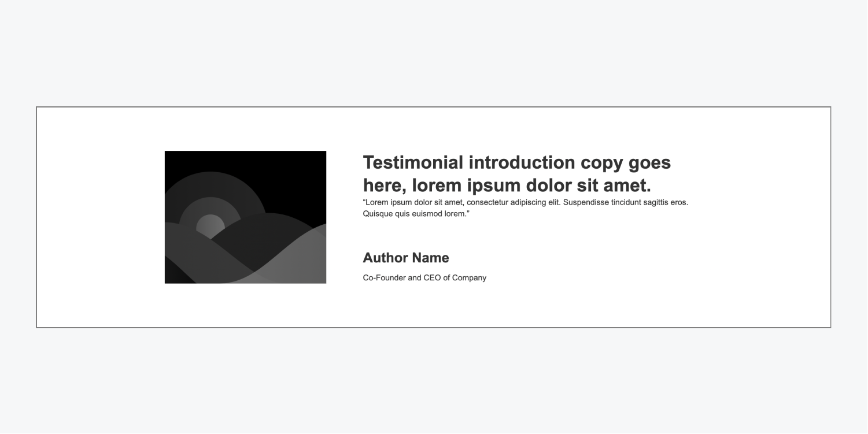The image size is (868, 434).
Task: Click the gray canvas above the testimonial section
Action: tap(434, 52)
